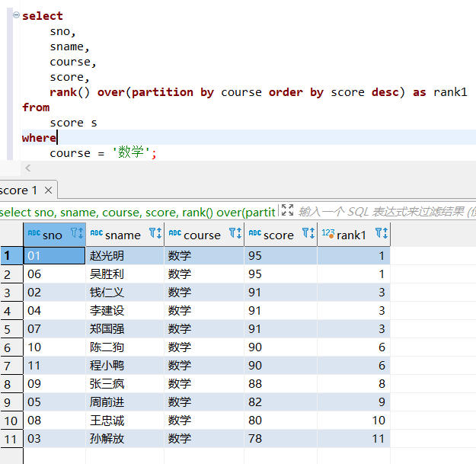Select cell 赵光明 in sname column
The image size is (476, 464).
tap(125, 256)
